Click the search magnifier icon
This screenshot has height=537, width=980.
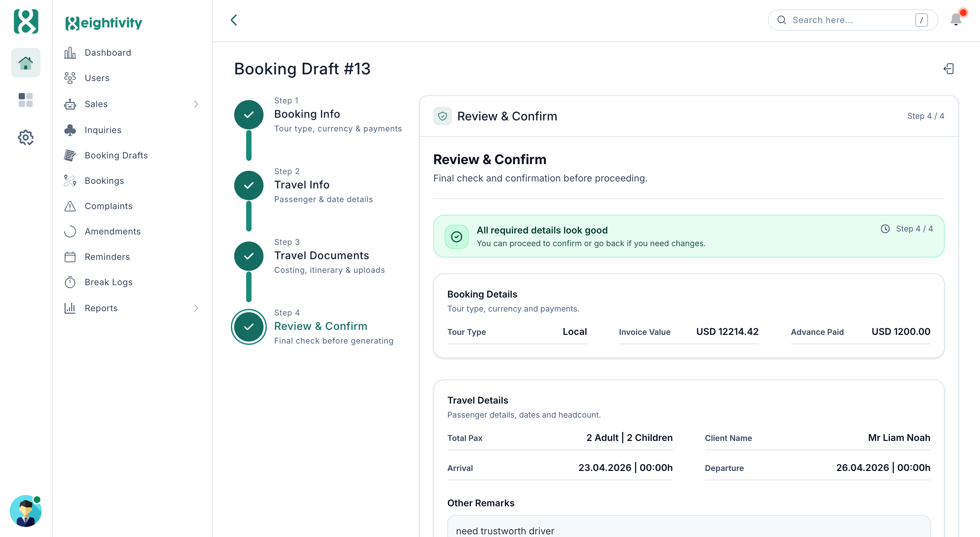click(x=782, y=20)
